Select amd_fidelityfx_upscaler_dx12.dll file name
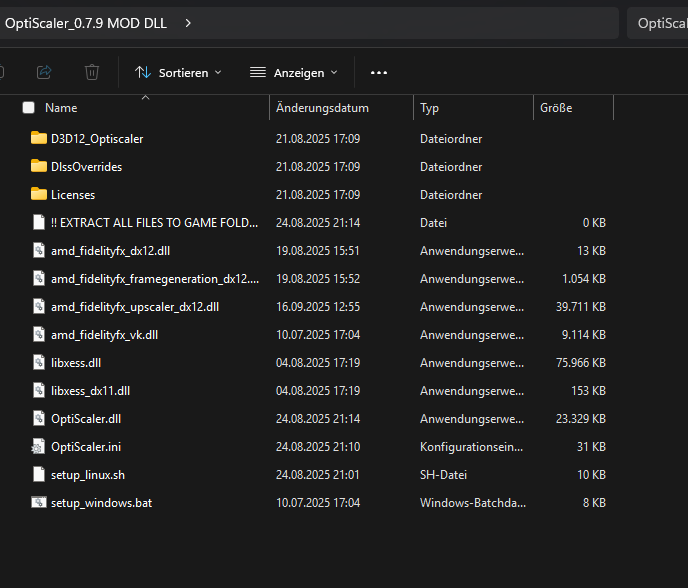This screenshot has height=588, width=688. click(135, 307)
